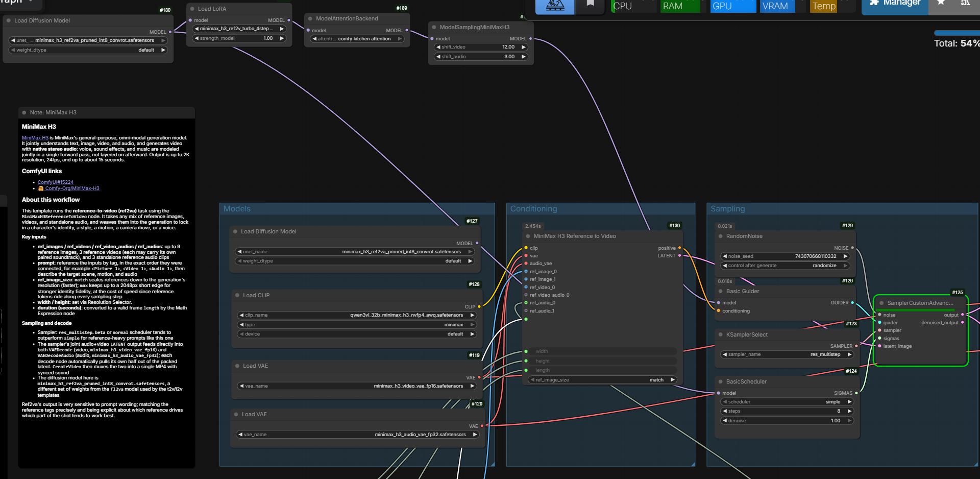
Task: Collapse the ModelSamplingMiniMaxH3 node
Action: (x=434, y=27)
